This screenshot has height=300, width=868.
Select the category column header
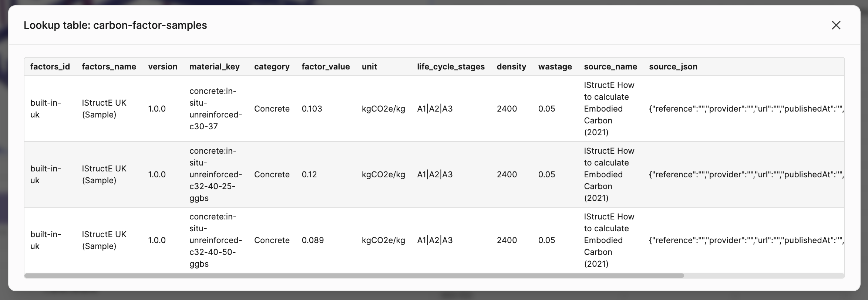272,67
